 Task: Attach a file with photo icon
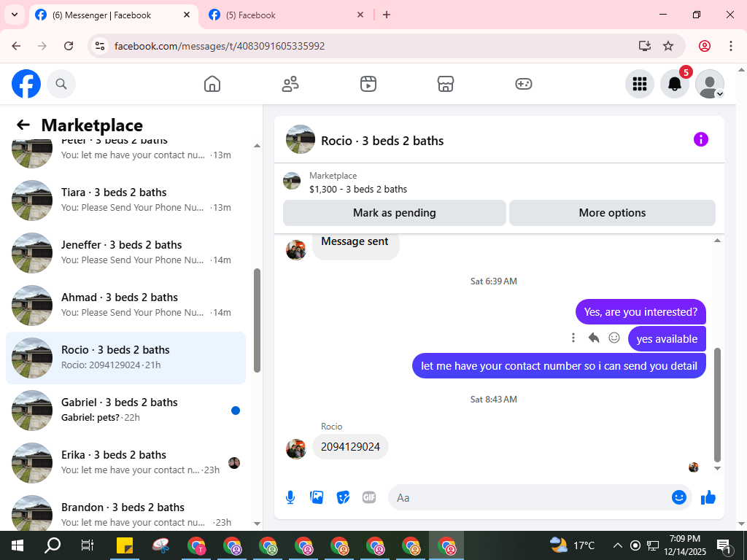[x=317, y=497]
